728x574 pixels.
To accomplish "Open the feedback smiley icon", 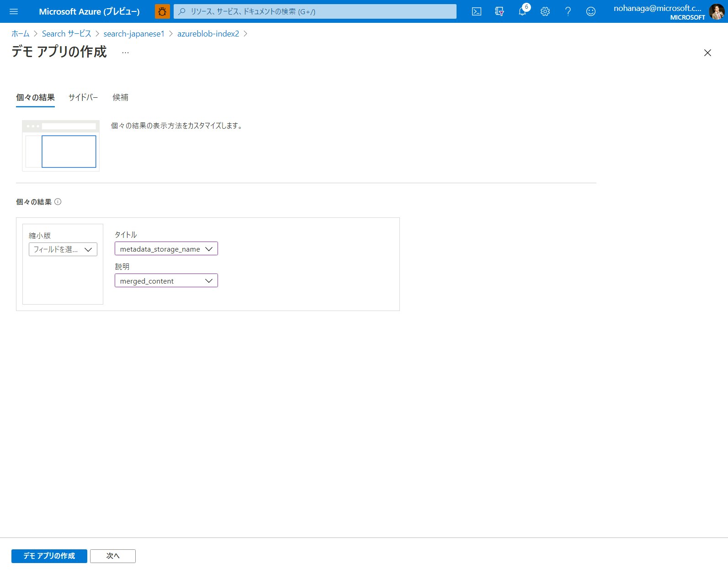I will point(591,11).
